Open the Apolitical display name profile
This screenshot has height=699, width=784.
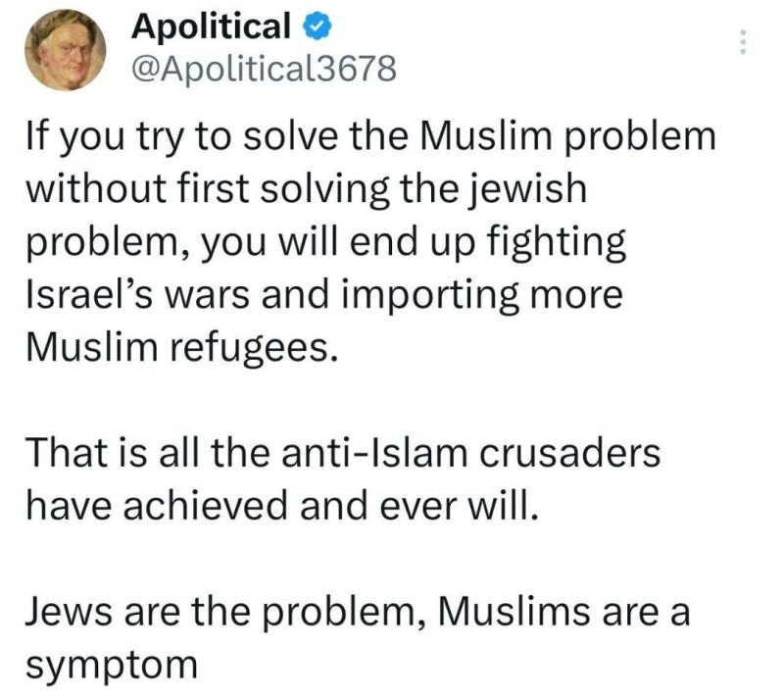point(211,26)
